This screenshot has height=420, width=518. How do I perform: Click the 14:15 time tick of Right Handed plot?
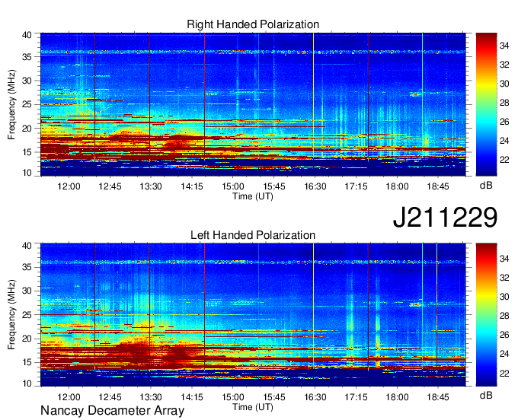192,186
